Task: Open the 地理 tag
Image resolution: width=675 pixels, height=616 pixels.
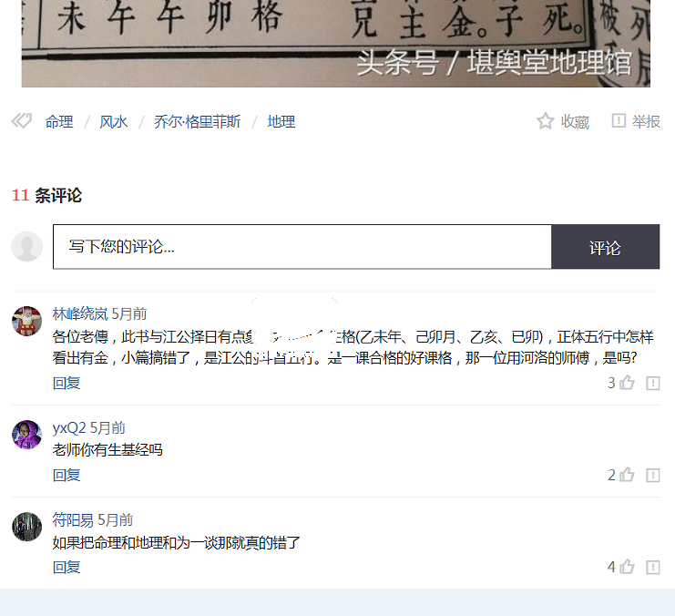Action: (x=281, y=122)
